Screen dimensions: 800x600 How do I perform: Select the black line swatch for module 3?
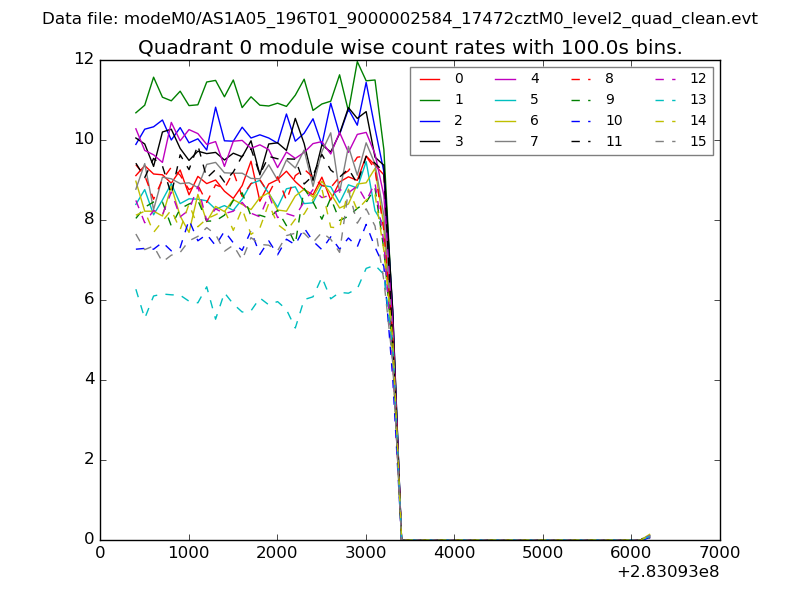(430, 141)
